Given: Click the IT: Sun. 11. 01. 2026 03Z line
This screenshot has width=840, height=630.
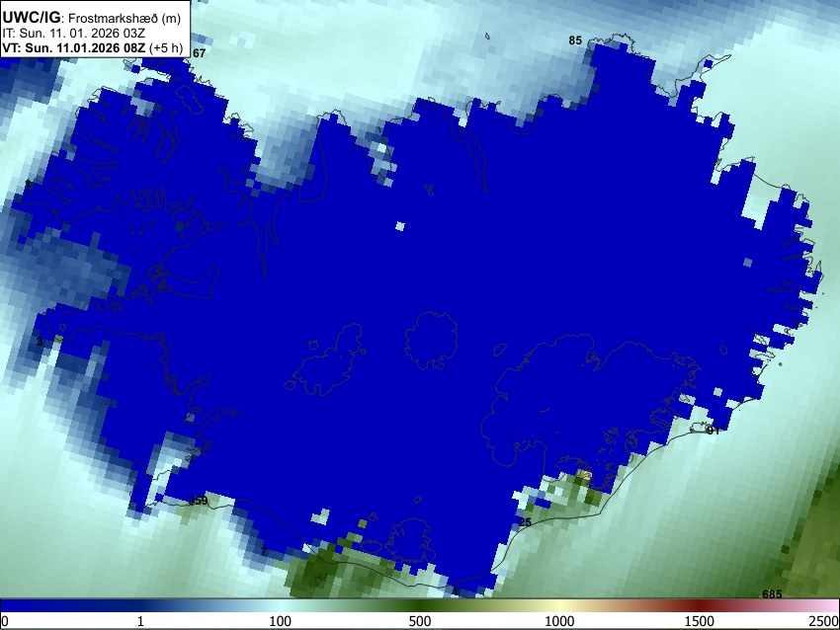Looking at the screenshot, I should 74,34.
